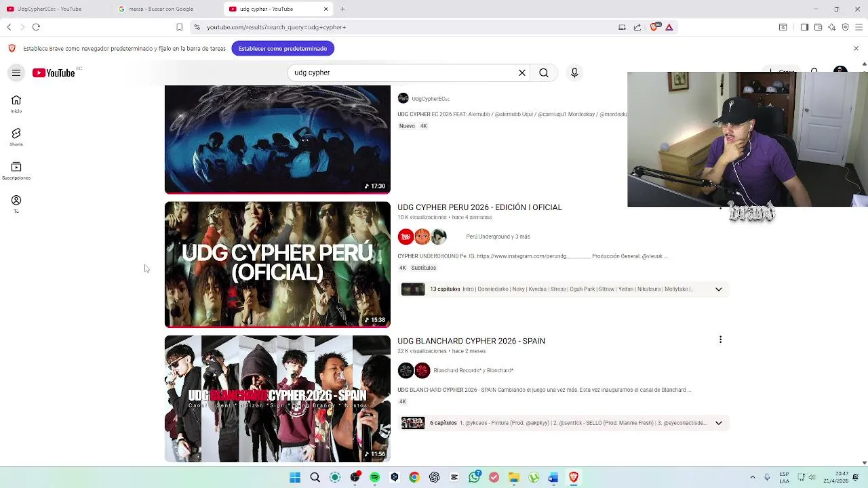
Task: Open UDG CYPHER PERU 2026 video title
Action: tap(479, 207)
